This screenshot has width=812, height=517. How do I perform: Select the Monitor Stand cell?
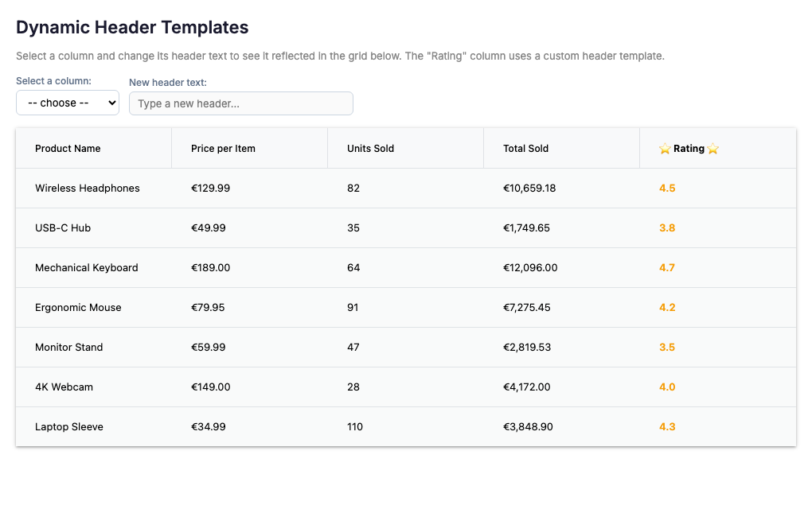[x=68, y=348]
